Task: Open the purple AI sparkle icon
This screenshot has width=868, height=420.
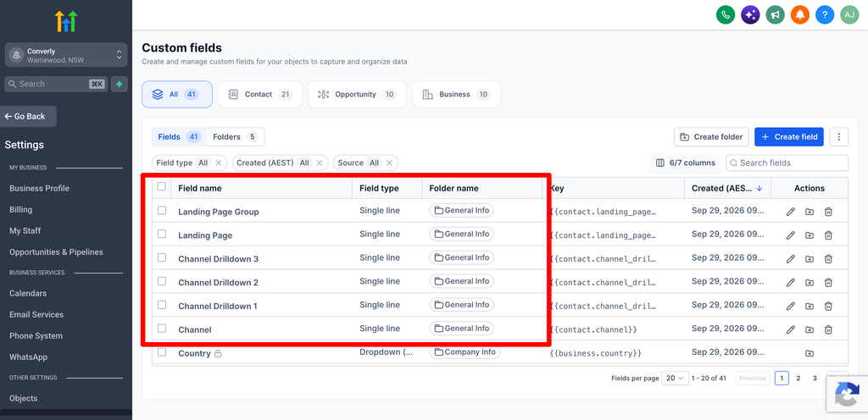Action: point(750,15)
